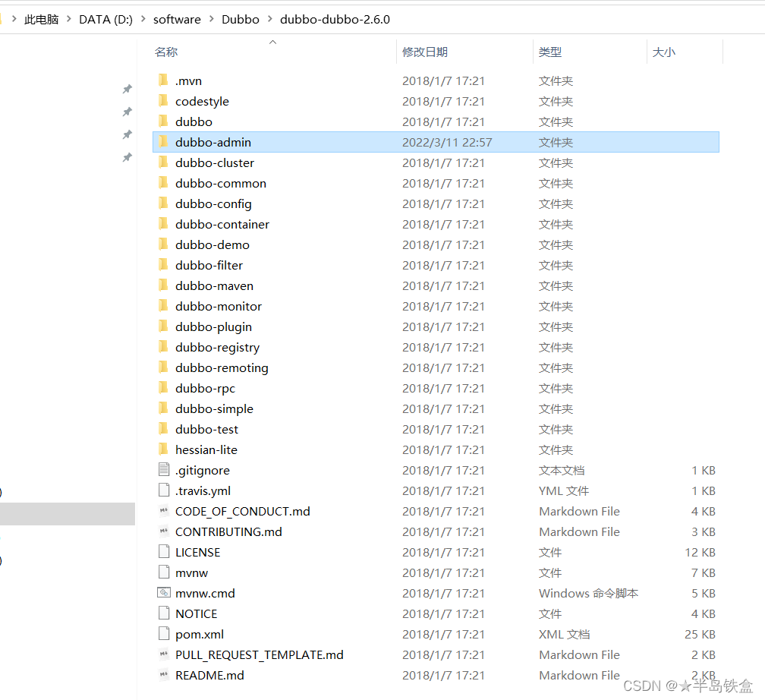Select the highlighted navigation pane item

point(68,513)
